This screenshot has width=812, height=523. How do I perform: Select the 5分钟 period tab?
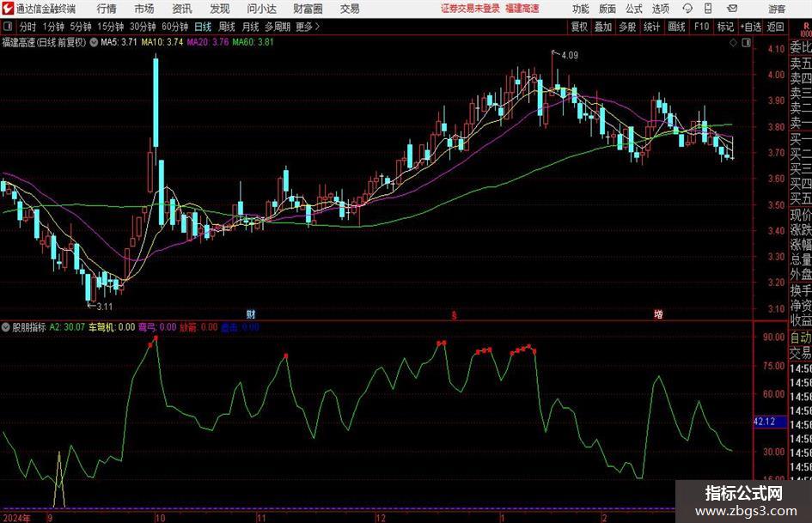pyautogui.click(x=80, y=27)
